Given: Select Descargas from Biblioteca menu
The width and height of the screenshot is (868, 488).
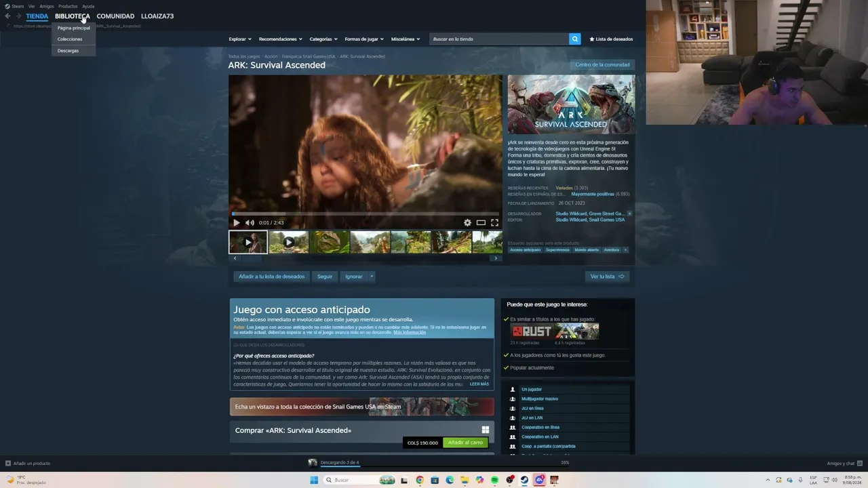Looking at the screenshot, I should point(74,51).
